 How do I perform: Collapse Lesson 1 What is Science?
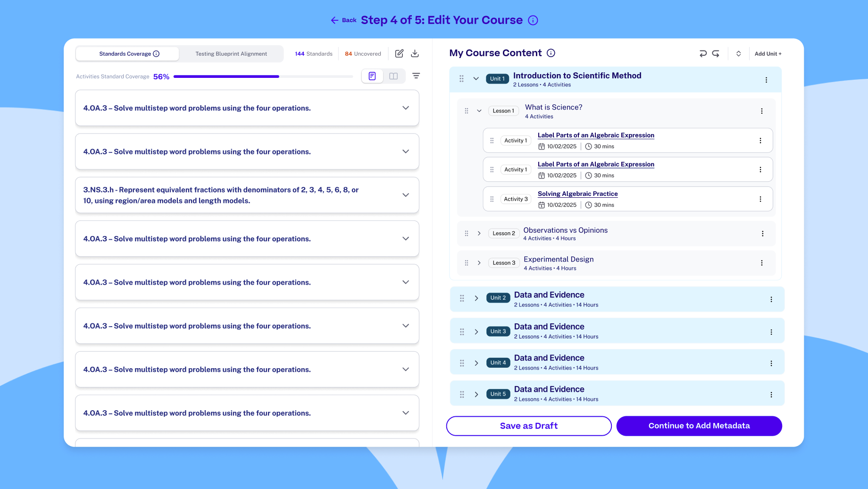479,111
